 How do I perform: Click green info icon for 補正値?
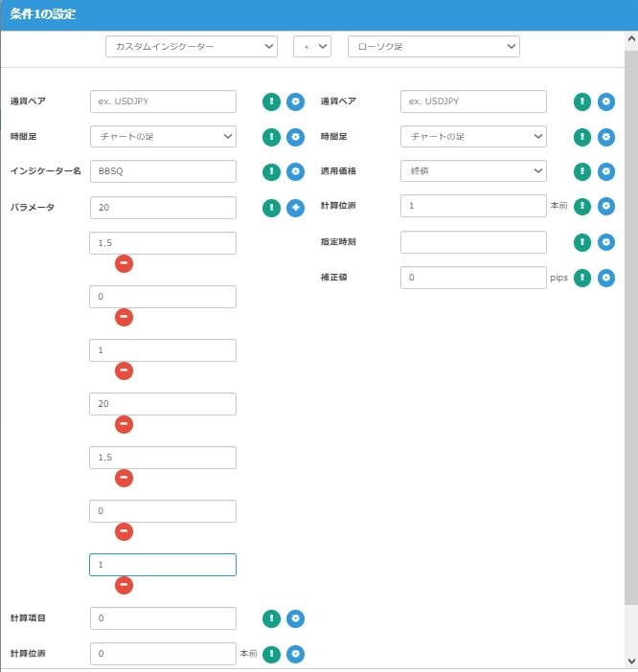582,278
